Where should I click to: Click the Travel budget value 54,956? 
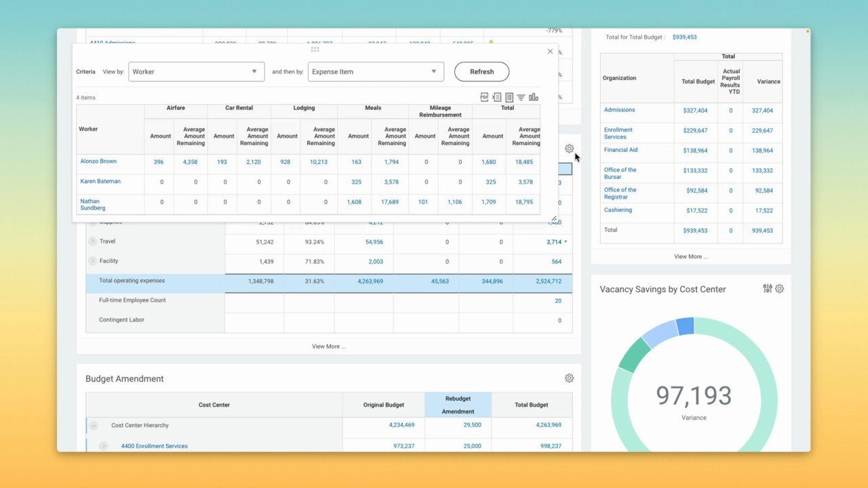pyautogui.click(x=374, y=242)
